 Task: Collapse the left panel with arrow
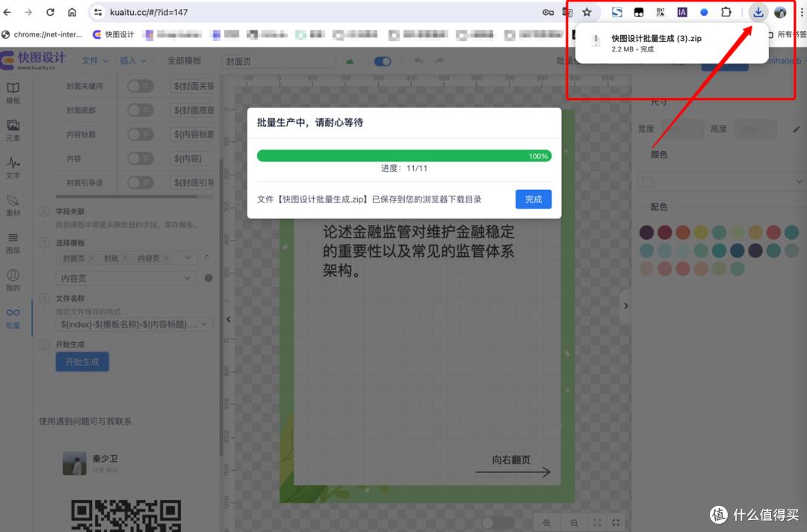[x=229, y=320]
